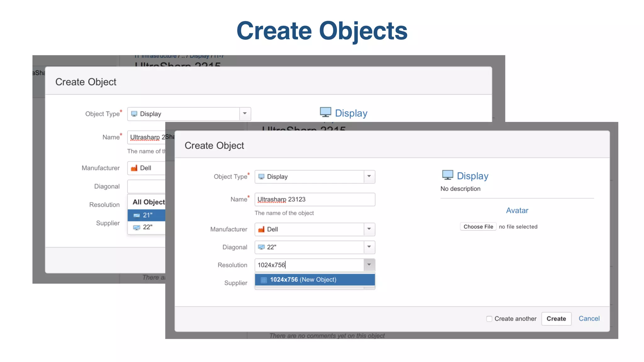Click Display link in back dialog header

click(351, 113)
